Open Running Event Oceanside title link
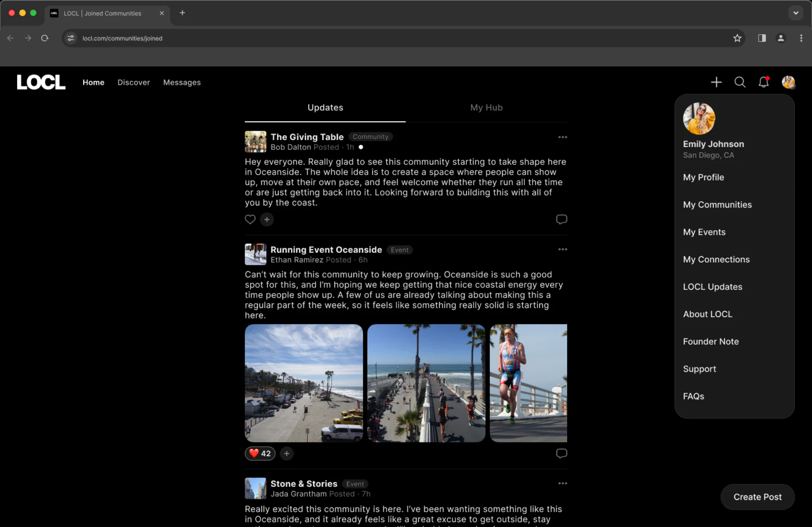812x527 pixels. [326, 249]
